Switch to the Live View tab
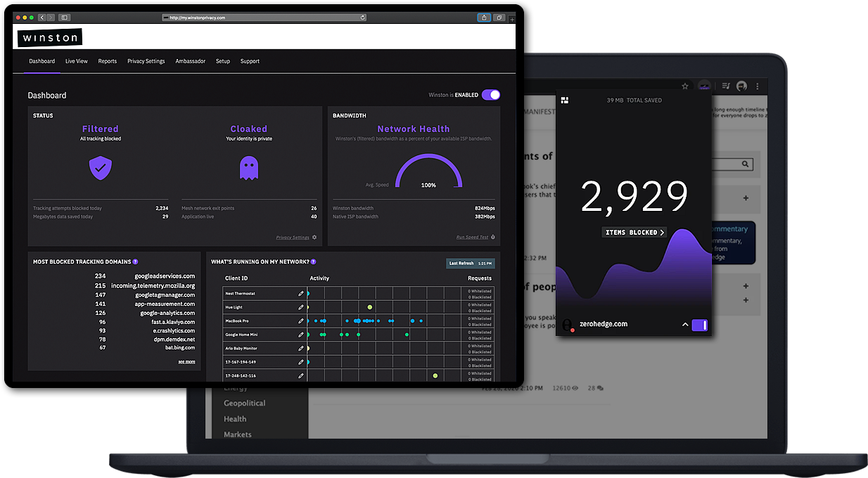868x478 pixels. point(77,61)
